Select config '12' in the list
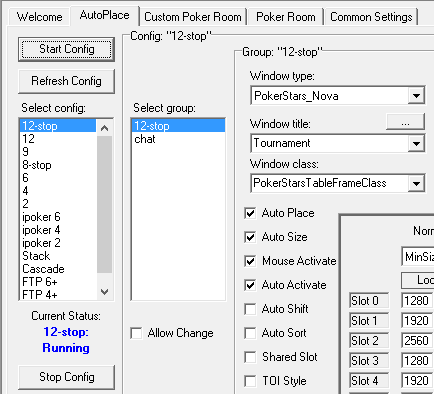Image resolution: width=434 pixels, height=394 pixels. point(58,139)
